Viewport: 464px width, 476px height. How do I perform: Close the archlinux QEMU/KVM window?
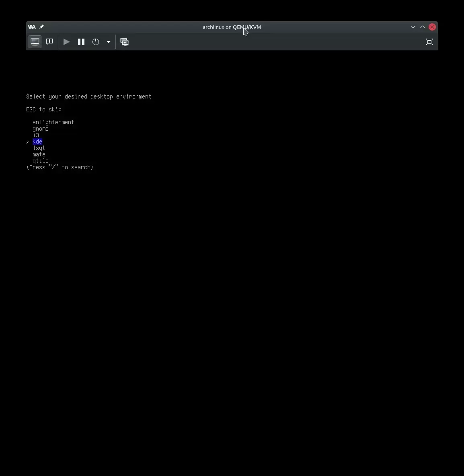[x=432, y=27]
